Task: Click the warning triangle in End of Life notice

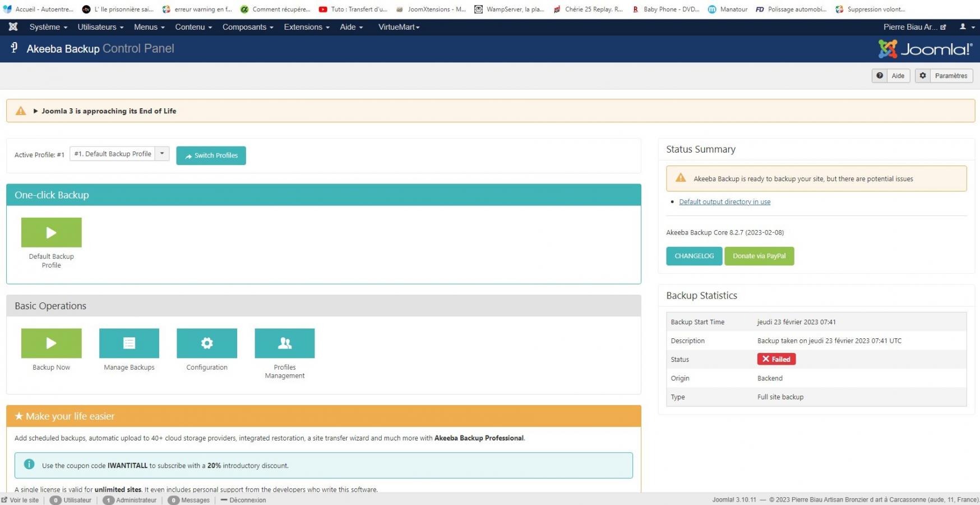Action: 21,111
